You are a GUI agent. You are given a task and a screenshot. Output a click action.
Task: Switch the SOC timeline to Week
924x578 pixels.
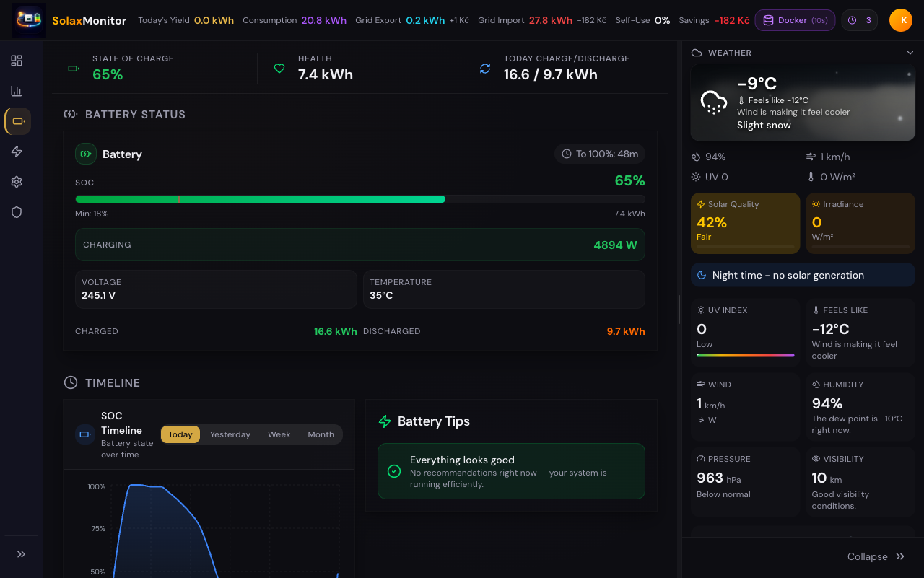[279, 434]
